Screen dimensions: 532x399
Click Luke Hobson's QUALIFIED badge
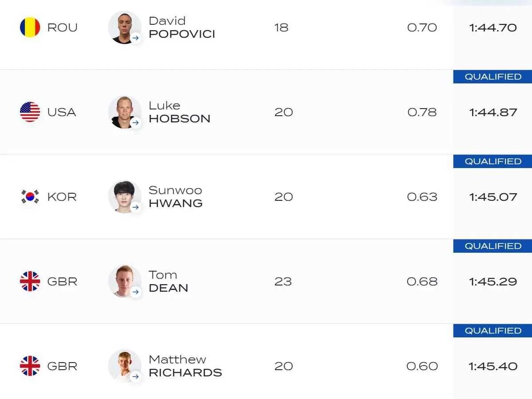(493, 77)
